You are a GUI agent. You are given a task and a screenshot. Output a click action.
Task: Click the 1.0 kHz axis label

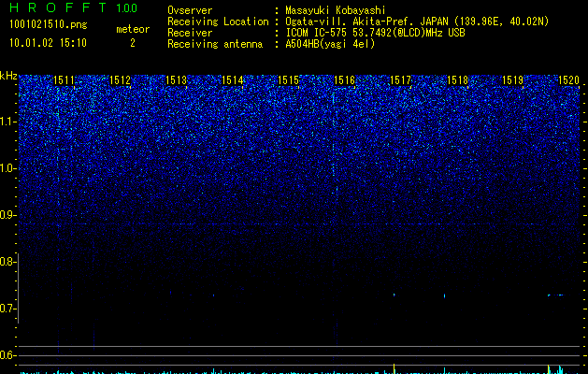click(8, 168)
